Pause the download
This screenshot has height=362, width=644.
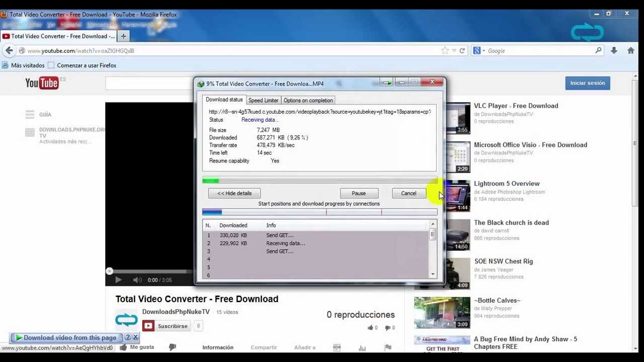click(x=359, y=193)
